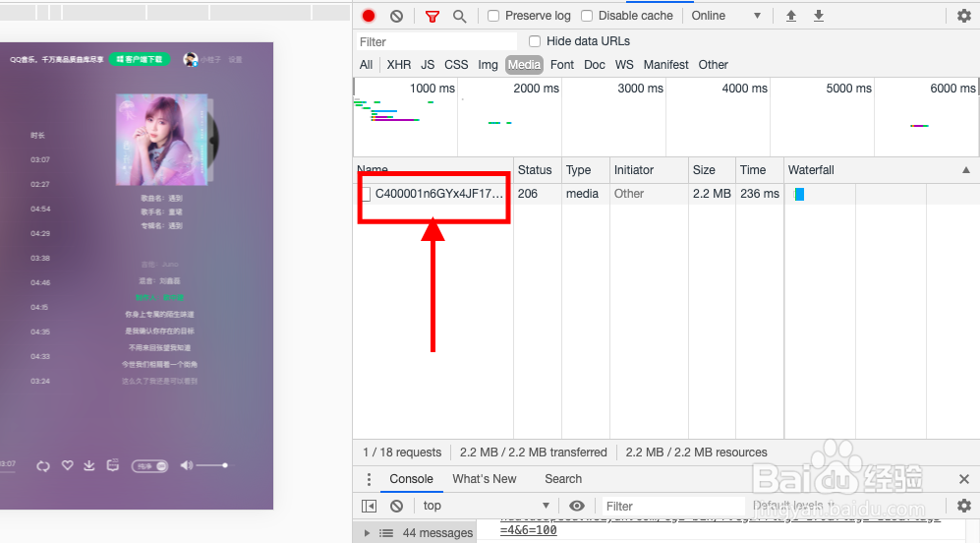Viewport: 980px width, 543px height.
Task: Filter requests by Other
Action: point(713,65)
